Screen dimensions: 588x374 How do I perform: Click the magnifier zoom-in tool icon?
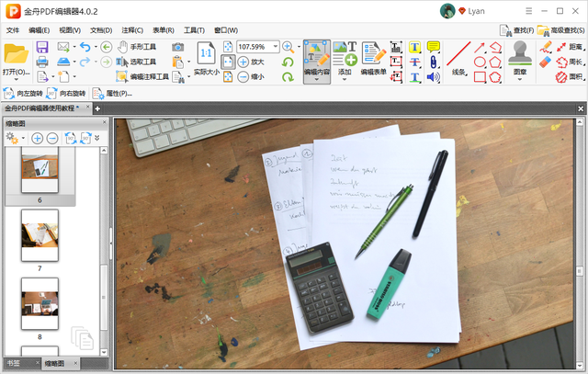pos(288,47)
